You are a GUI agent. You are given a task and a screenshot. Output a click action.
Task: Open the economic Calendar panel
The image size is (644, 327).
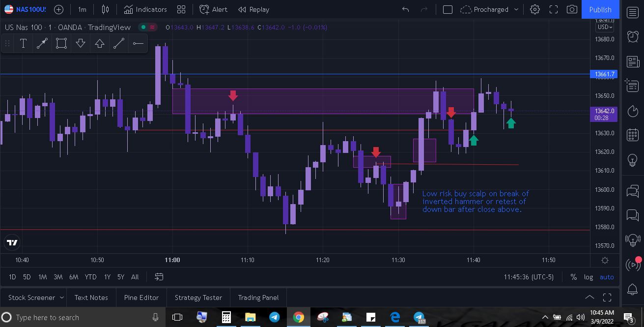[633, 135]
